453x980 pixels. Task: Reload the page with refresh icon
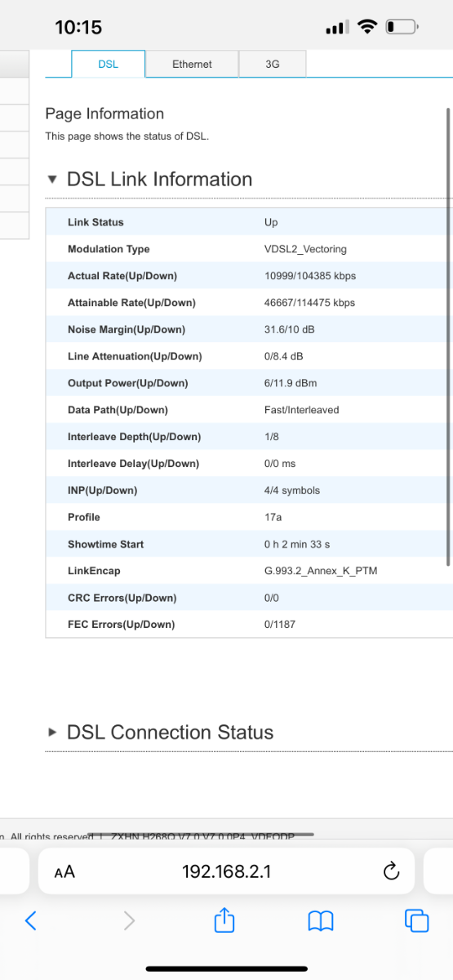tap(391, 871)
